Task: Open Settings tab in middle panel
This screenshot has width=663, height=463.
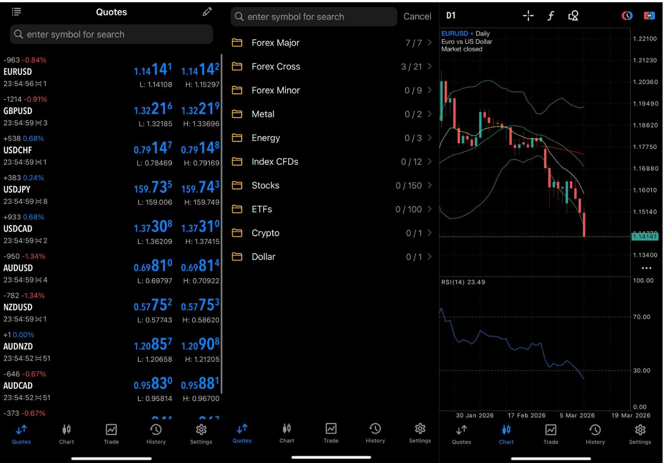Action: pyautogui.click(x=420, y=433)
